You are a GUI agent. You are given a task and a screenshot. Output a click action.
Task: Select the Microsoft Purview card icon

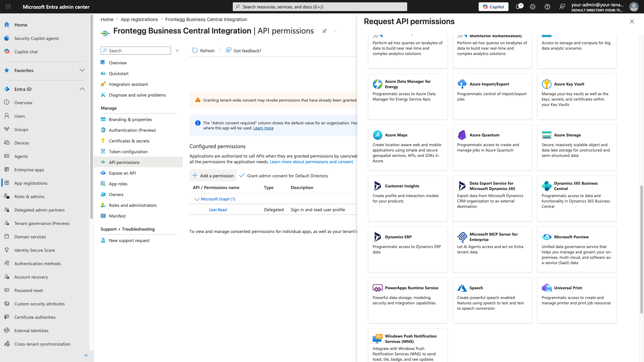pos(546,237)
